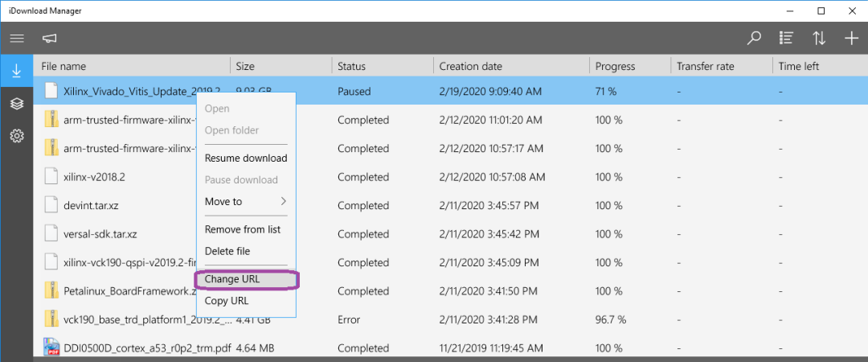Choose Resume download from context menu
868x362 pixels.
(246, 158)
